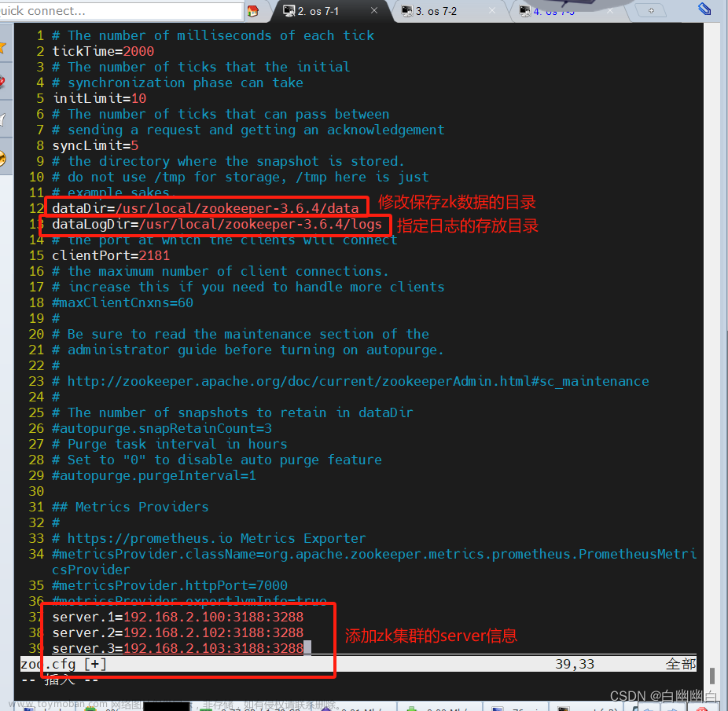728x711 pixels.
Task: Click 'The number of milliseconds' comment line
Action: [213, 35]
